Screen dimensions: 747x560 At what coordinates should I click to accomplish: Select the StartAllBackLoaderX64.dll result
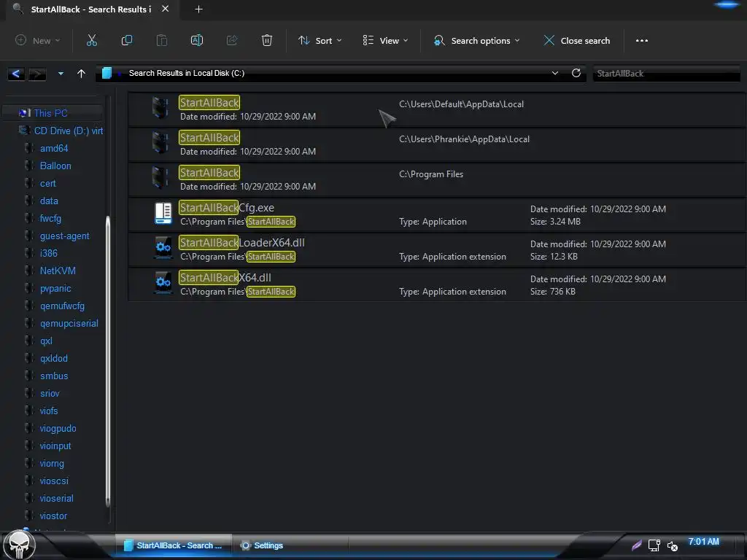tap(436, 249)
